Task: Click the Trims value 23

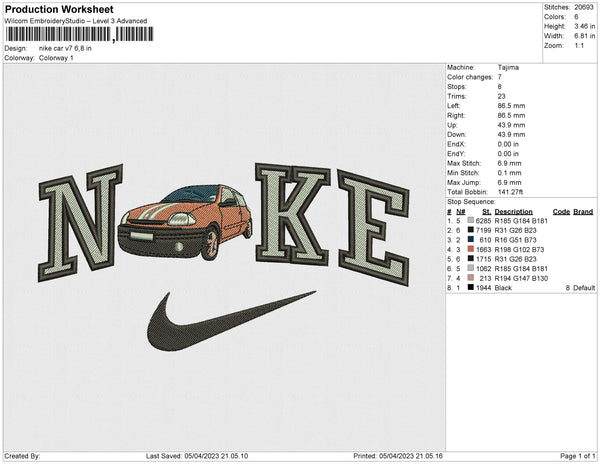Action: coord(502,96)
